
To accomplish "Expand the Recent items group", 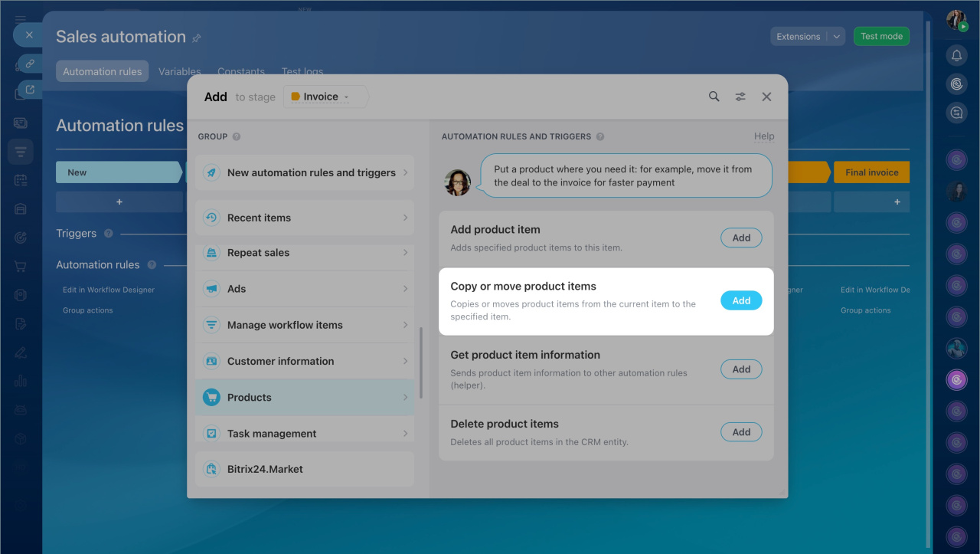I will point(305,218).
